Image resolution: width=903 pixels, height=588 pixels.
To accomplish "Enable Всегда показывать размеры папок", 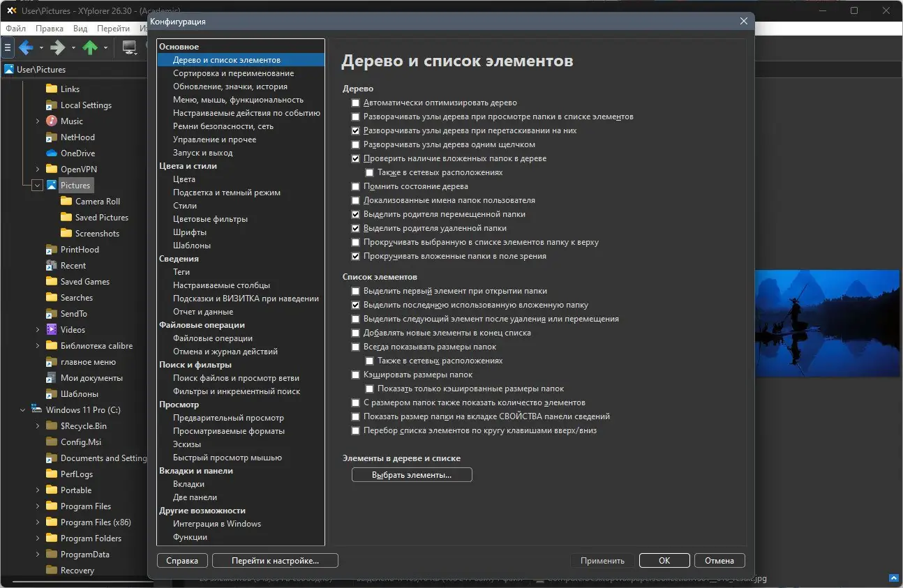I will coord(356,347).
